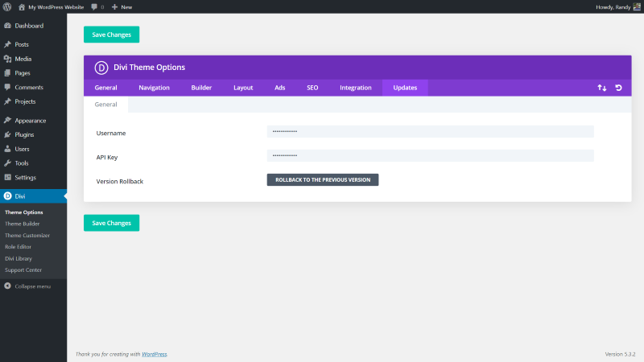Open Divi Library submenu item
The width and height of the screenshot is (644, 362).
pyautogui.click(x=19, y=258)
